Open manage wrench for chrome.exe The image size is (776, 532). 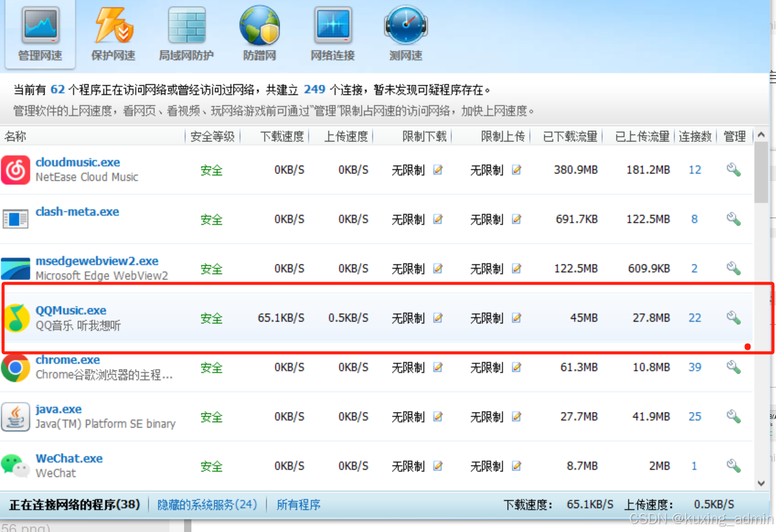(733, 367)
